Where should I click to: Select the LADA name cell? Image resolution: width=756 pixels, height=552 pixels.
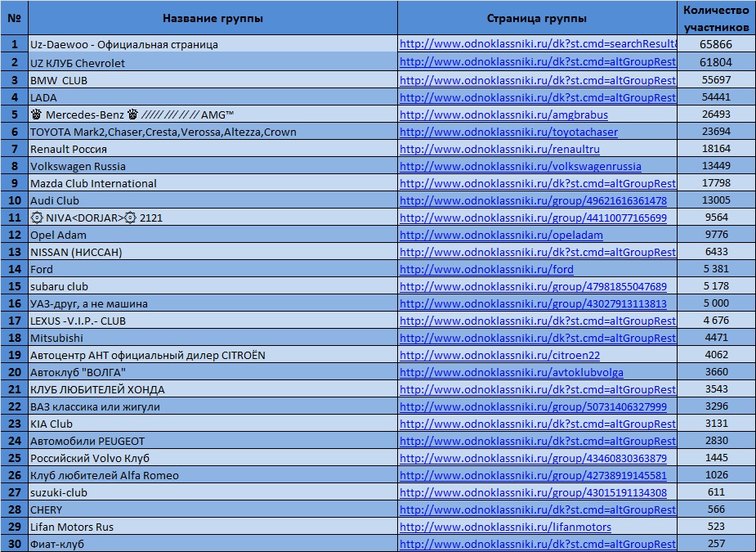pos(212,97)
